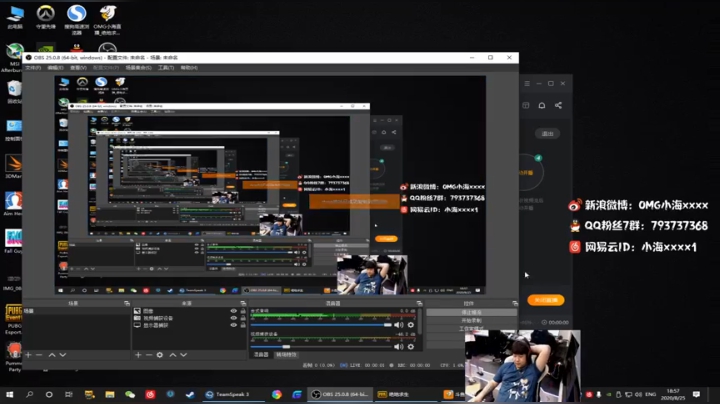This screenshot has height=404, width=720.
Task: Pop out the controls (控件) dock panel
Action: 515,303
